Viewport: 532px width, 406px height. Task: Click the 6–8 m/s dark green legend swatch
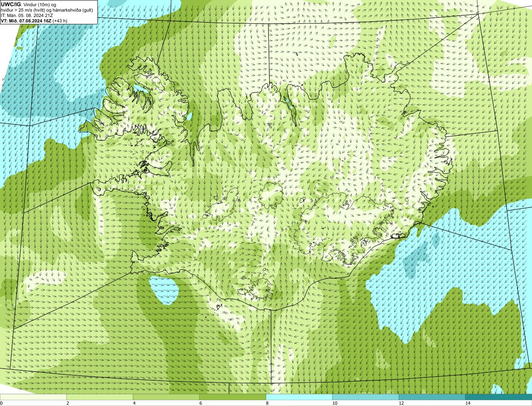233,397
